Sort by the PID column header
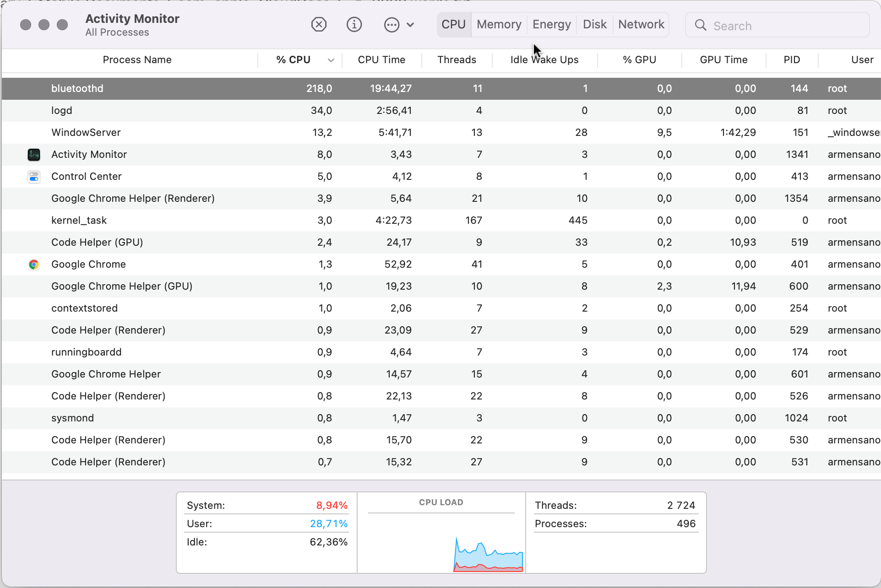 tap(791, 60)
